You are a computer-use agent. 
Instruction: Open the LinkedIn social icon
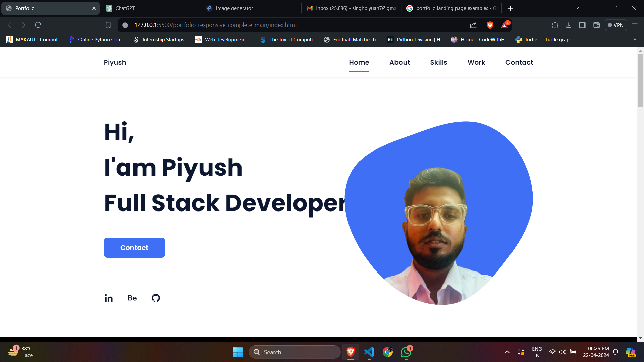pos(109,298)
